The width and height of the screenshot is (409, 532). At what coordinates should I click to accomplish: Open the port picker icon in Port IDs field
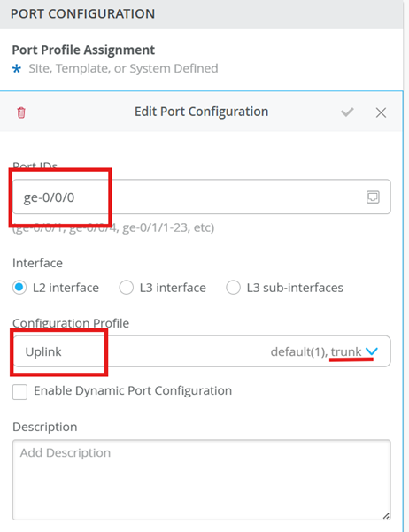373,197
